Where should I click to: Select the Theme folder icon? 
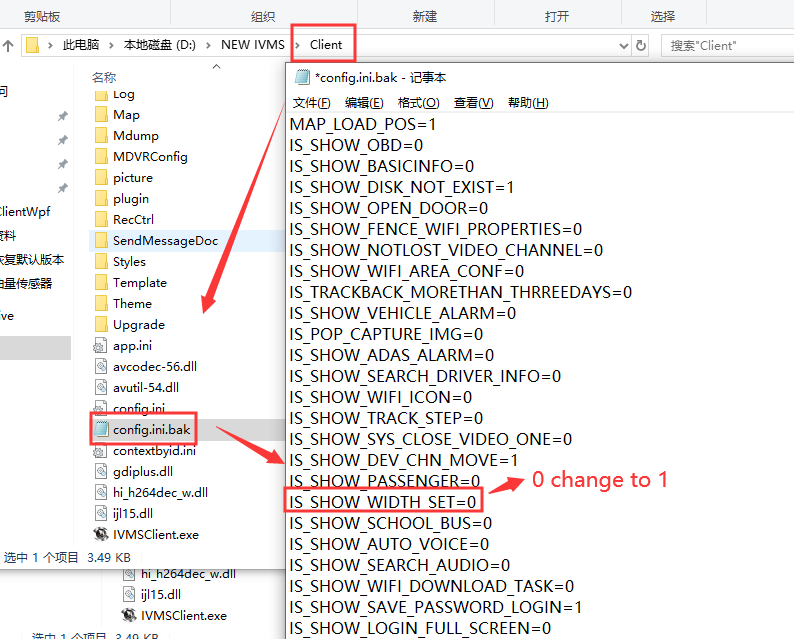(x=101, y=303)
